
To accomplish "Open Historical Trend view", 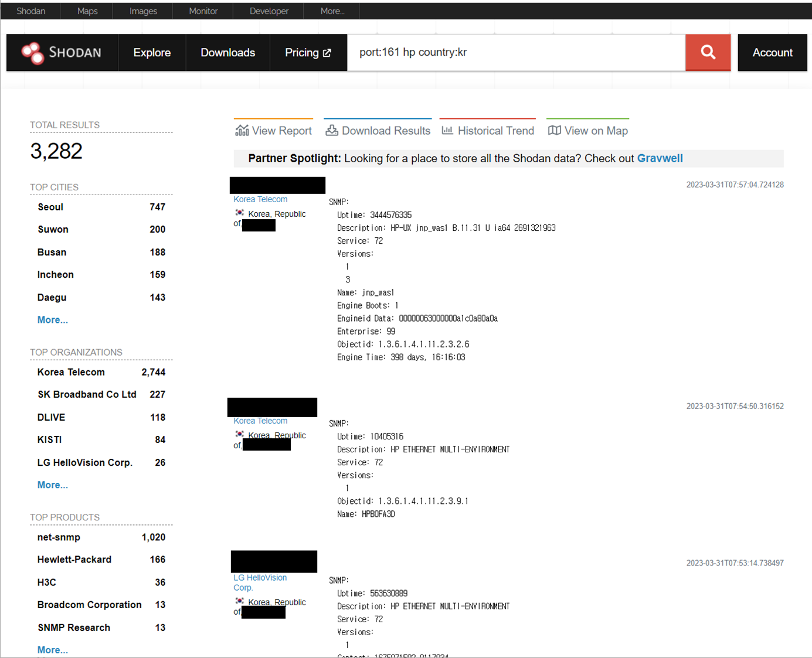I will coord(487,130).
